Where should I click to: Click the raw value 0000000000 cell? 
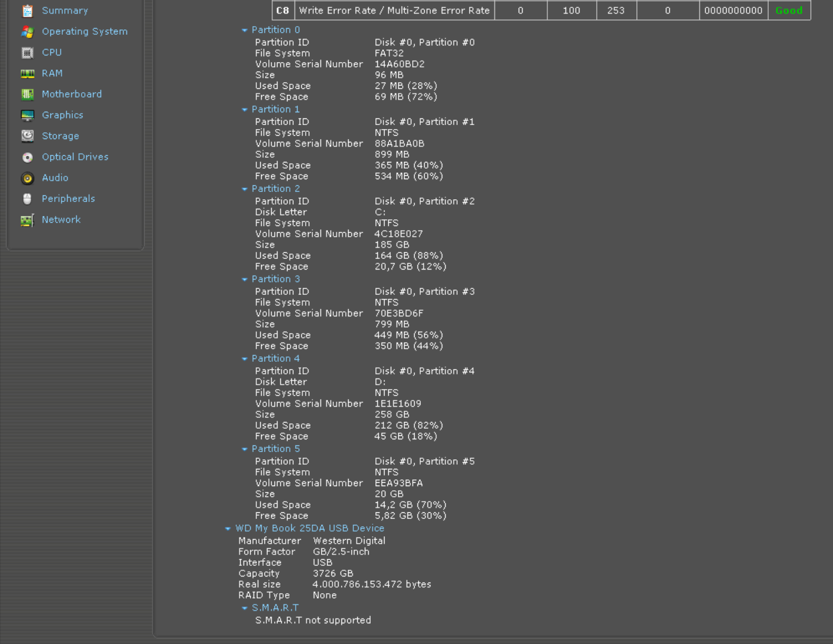[733, 11]
